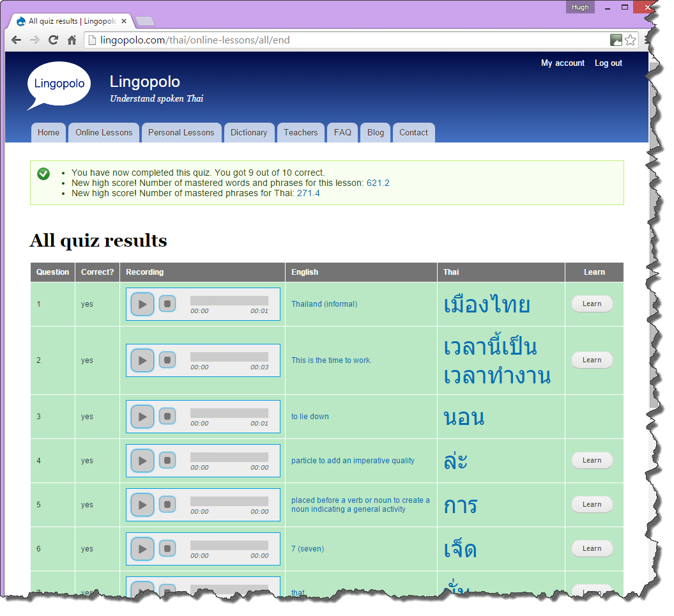674x616 pixels.
Task: Click Thai word การ
Action: (461, 505)
